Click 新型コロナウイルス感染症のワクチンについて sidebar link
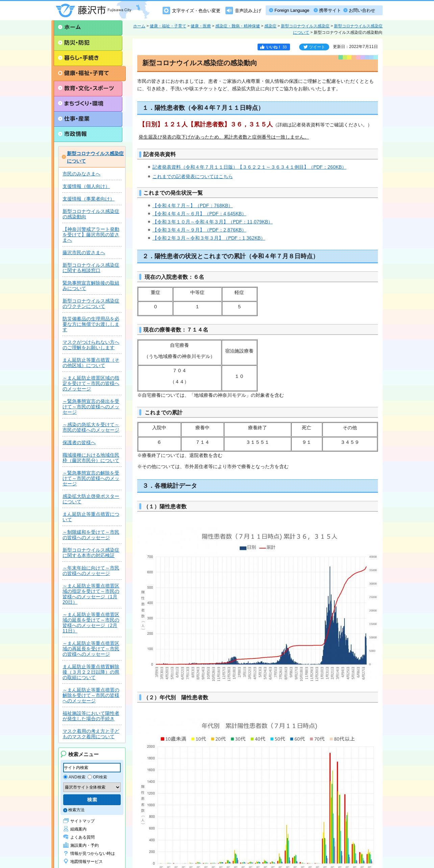Viewport: 434px width, 868px height. (x=91, y=304)
